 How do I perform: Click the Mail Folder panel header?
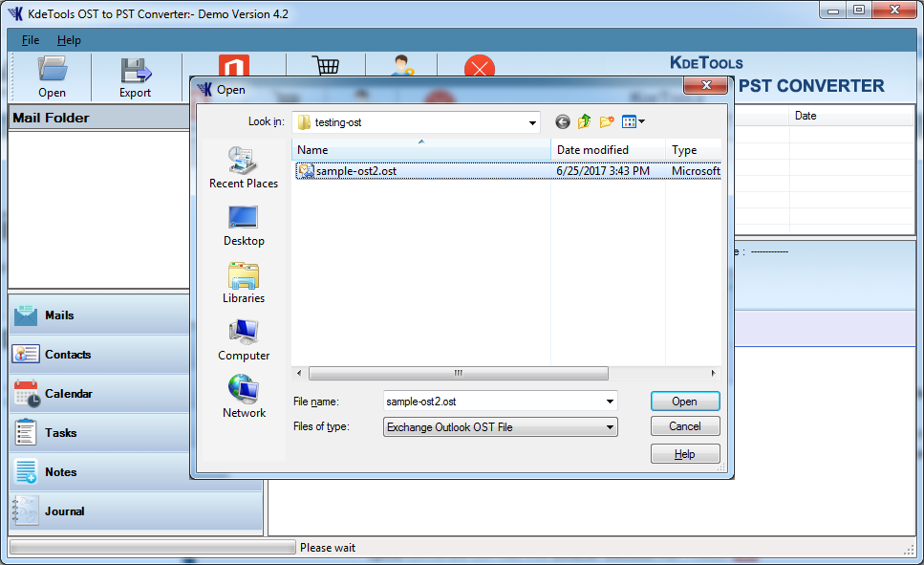click(x=99, y=118)
